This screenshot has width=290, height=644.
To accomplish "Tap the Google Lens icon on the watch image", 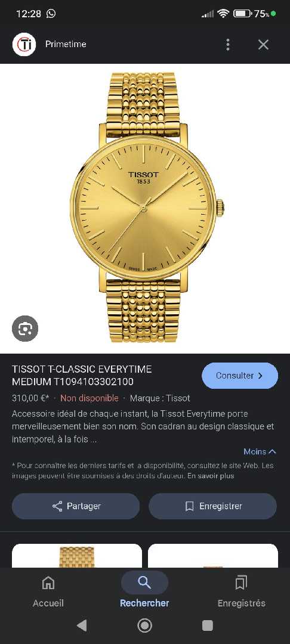I will tap(25, 328).
